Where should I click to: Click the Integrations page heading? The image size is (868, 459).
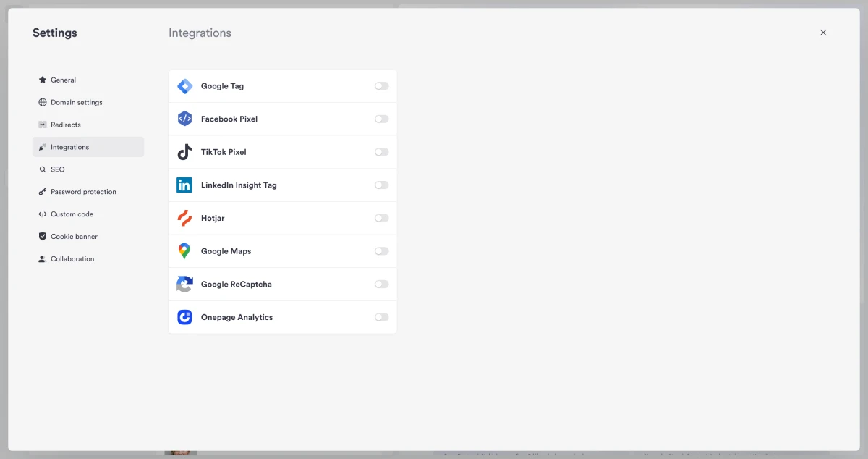(x=200, y=33)
